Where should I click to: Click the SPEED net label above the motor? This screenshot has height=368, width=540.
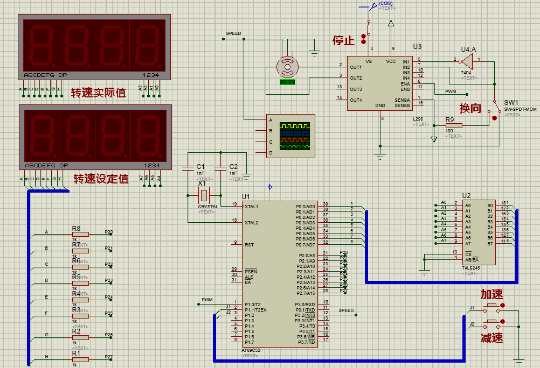tap(233, 34)
